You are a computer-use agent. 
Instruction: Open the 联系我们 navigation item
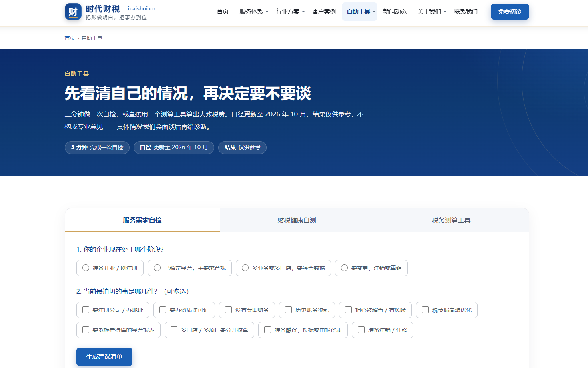point(466,12)
